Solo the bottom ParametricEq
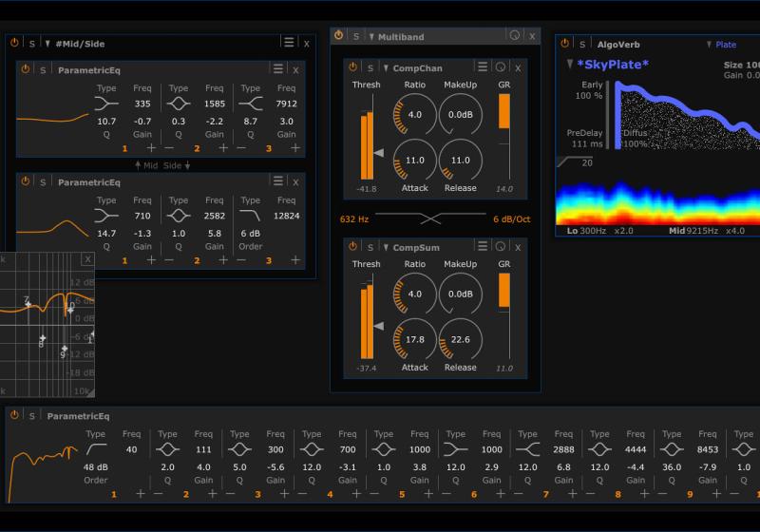The width and height of the screenshot is (760, 532). coord(32,416)
